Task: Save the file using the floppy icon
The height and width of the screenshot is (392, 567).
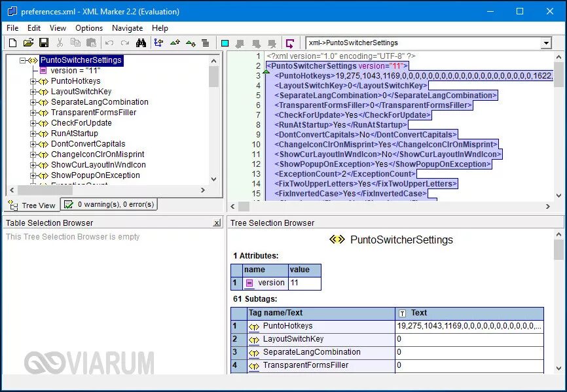Action: tap(44, 43)
